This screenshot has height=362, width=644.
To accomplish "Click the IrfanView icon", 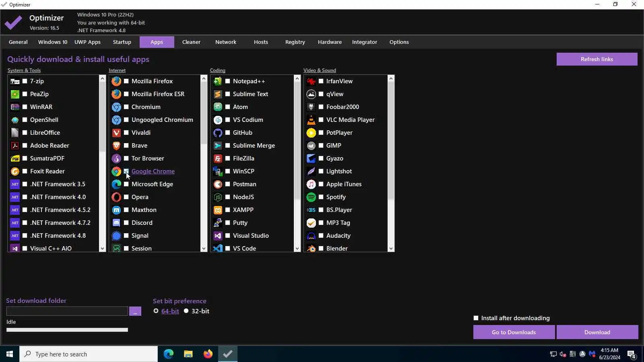I will coord(311,81).
